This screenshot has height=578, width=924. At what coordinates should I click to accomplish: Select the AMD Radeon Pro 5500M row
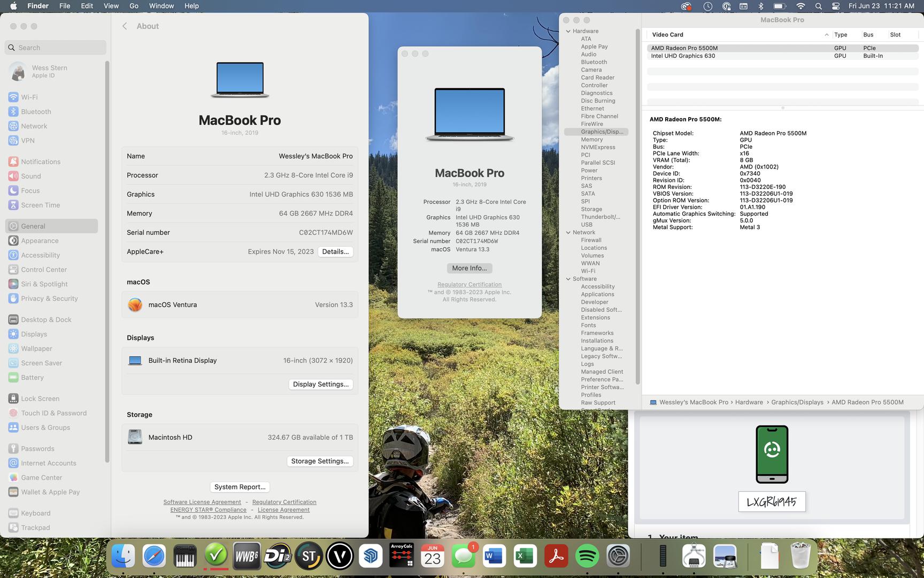point(782,48)
